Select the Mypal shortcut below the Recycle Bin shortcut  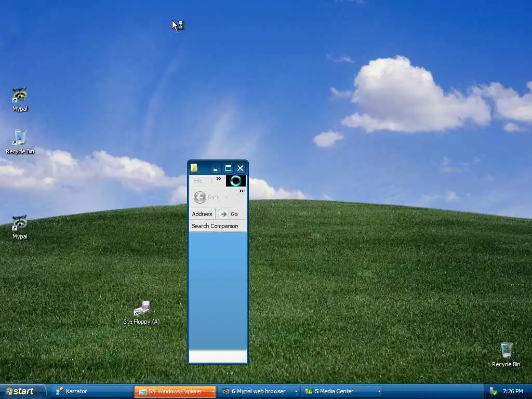click(x=20, y=227)
